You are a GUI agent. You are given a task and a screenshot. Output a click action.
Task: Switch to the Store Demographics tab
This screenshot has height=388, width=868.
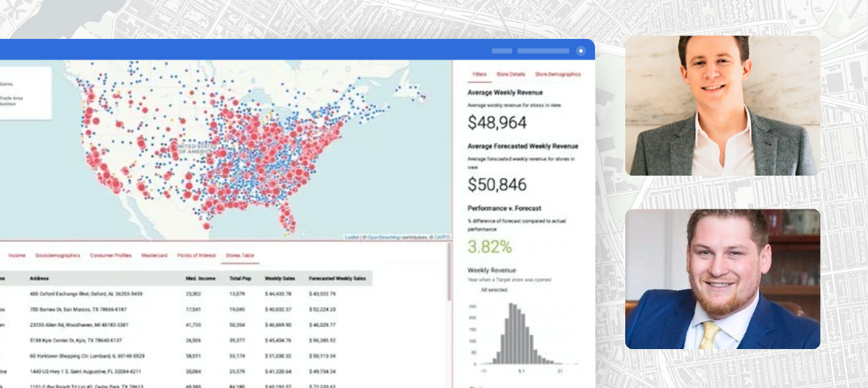[x=558, y=74]
